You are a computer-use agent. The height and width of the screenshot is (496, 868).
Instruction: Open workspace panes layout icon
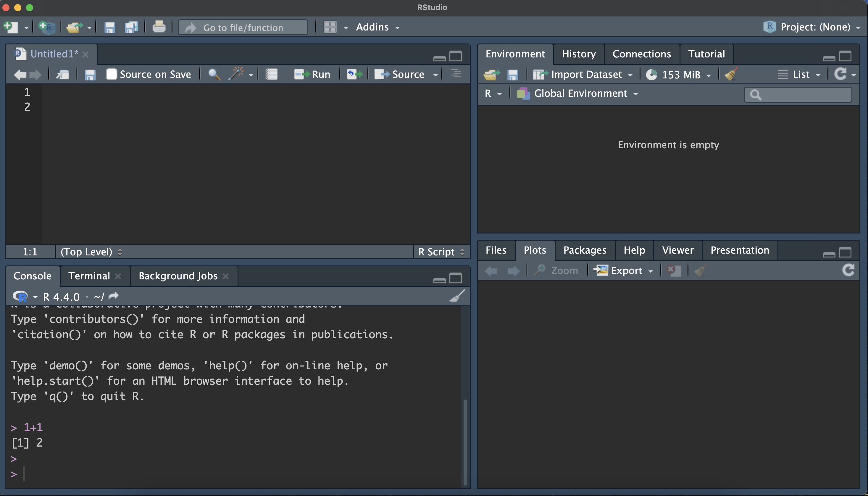point(330,27)
